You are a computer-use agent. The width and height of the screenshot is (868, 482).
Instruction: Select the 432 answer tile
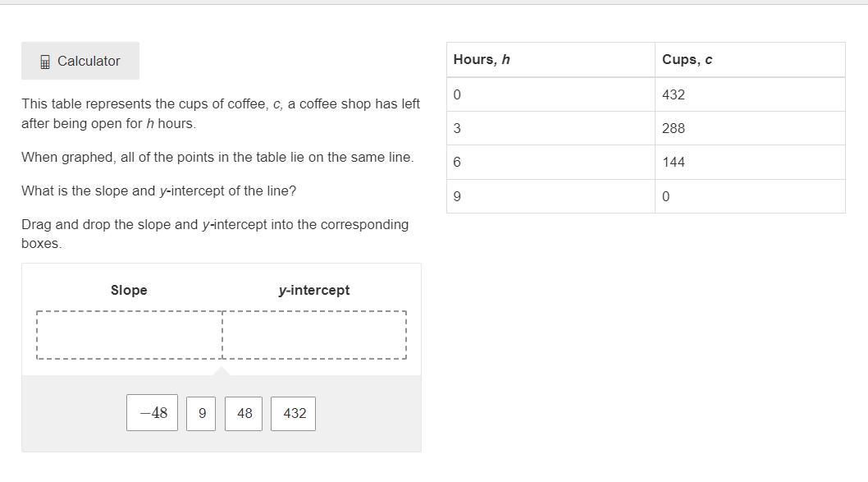point(294,414)
